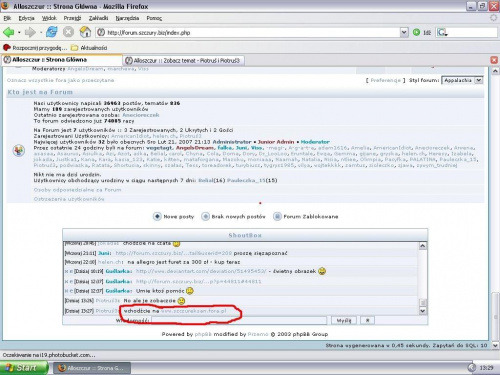The width and height of the screenshot is (500, 375).
Task: Open the Przejdź menu
Action: 72,18
